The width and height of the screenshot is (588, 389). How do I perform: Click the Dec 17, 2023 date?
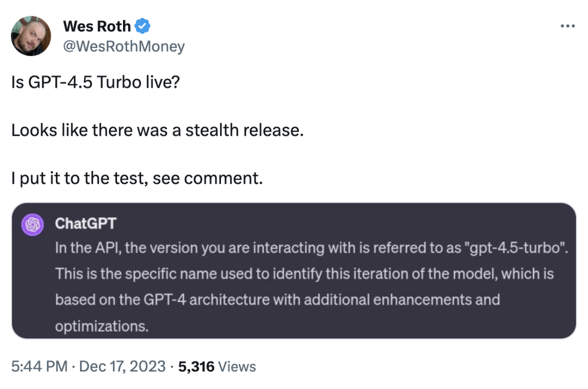(122, 367)
